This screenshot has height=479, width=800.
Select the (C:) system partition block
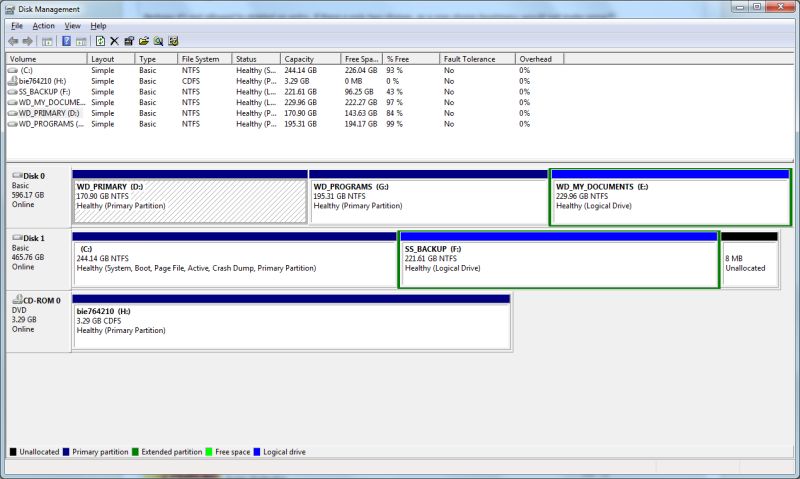tap(235, 259)
